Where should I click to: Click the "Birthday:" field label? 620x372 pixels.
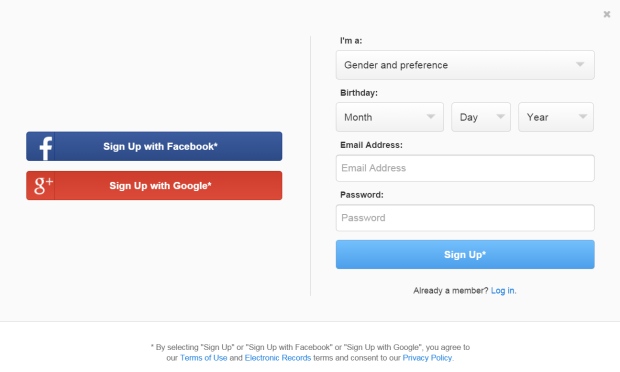pyautogui.click(x=359, y=93)
